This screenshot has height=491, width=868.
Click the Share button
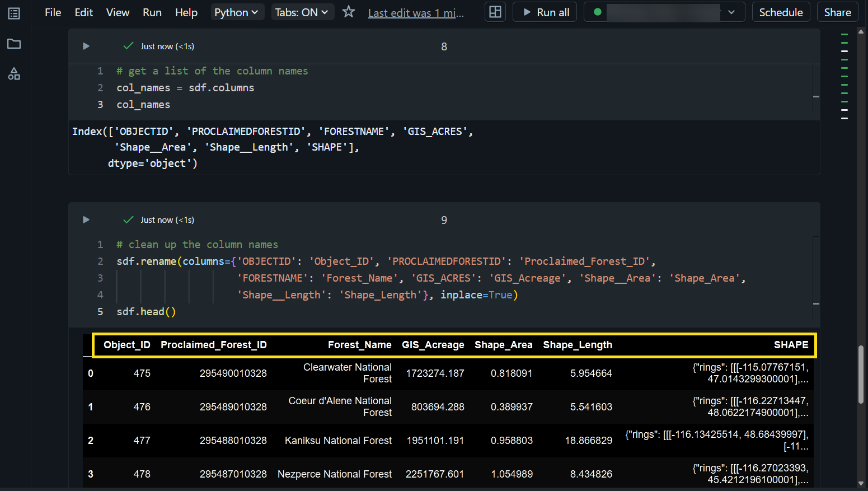point(837,12)
